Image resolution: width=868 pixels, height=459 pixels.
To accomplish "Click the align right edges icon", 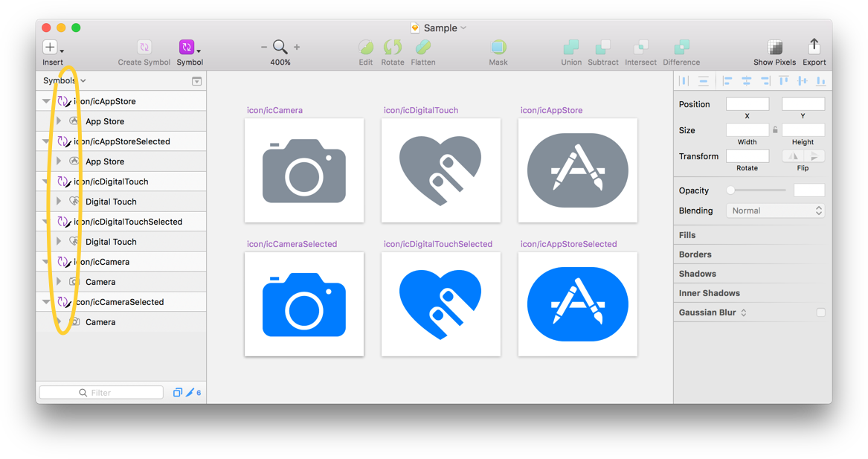I will (765, 81).
